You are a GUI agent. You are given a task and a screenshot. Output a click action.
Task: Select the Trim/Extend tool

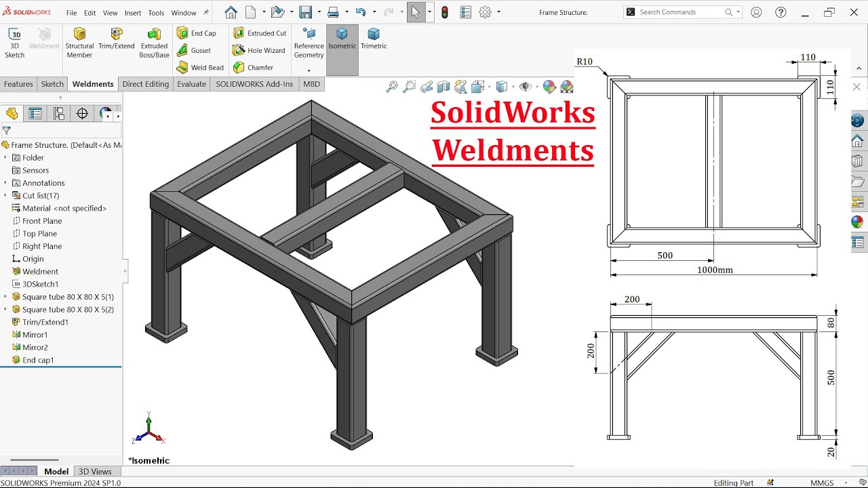117,39
